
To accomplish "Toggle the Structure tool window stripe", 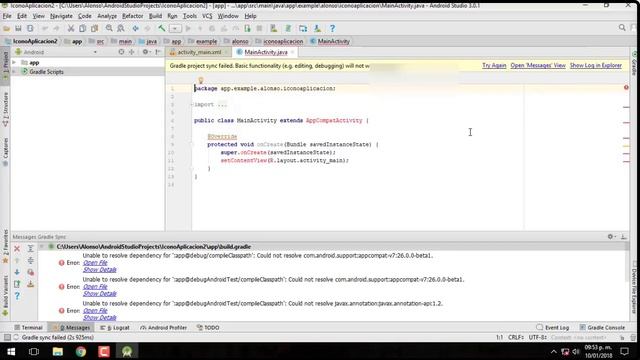I will pyautogui.click(x=5, y=109).
